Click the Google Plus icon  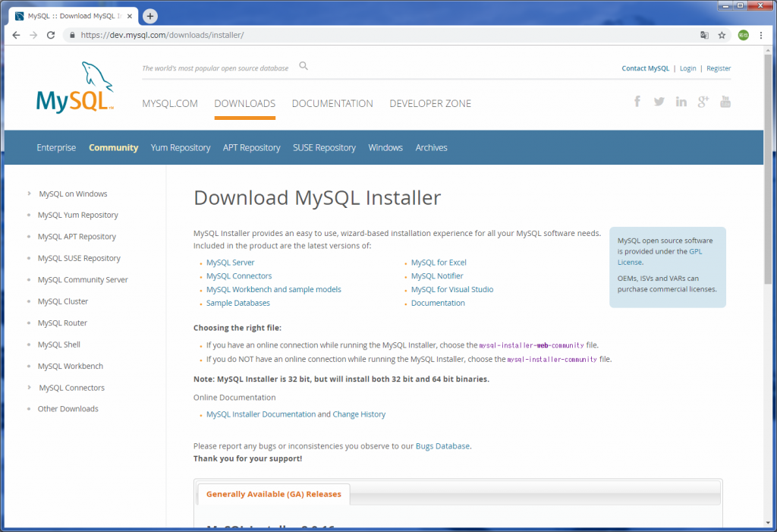[703, 102]
